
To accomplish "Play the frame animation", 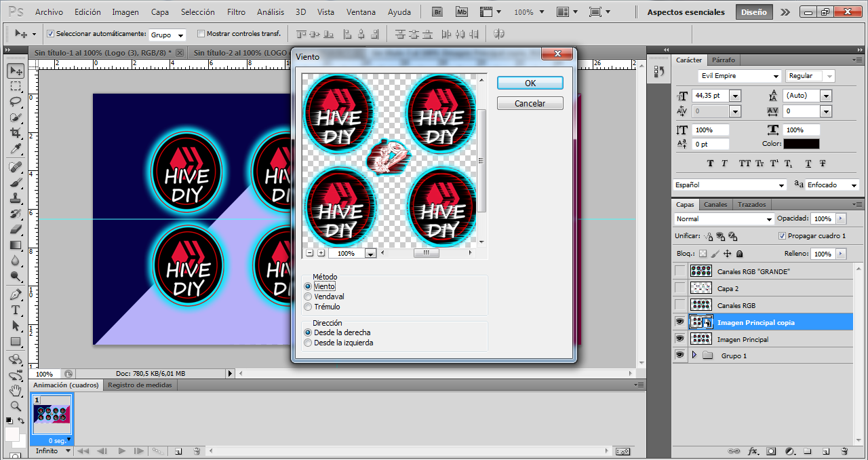I will point(122,451).
